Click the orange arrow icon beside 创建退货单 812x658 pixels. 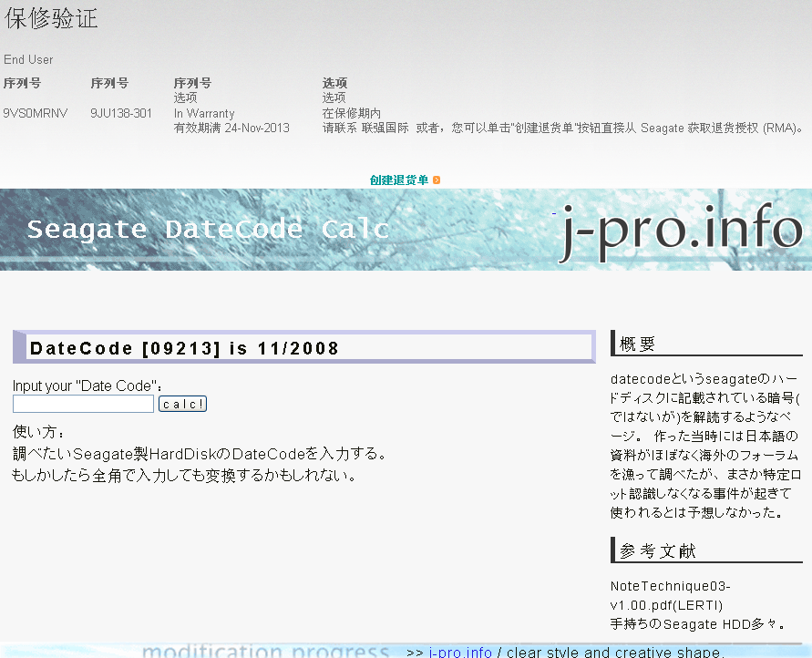click(437, 180)
